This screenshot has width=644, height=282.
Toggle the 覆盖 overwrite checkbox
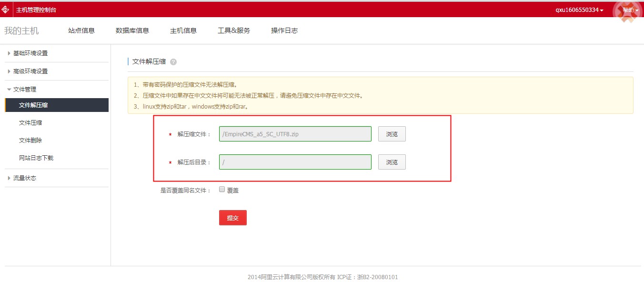pyautogui.click(x=222, y=189)
